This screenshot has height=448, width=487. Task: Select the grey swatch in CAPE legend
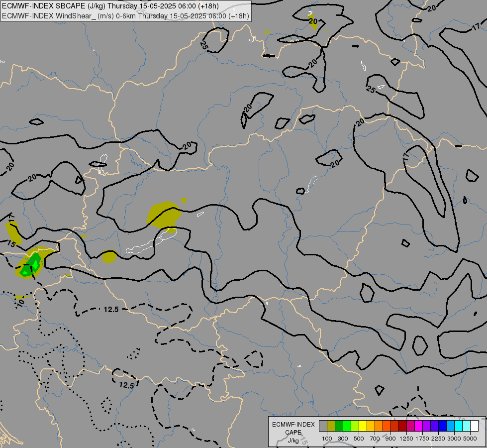pos(323,426)
